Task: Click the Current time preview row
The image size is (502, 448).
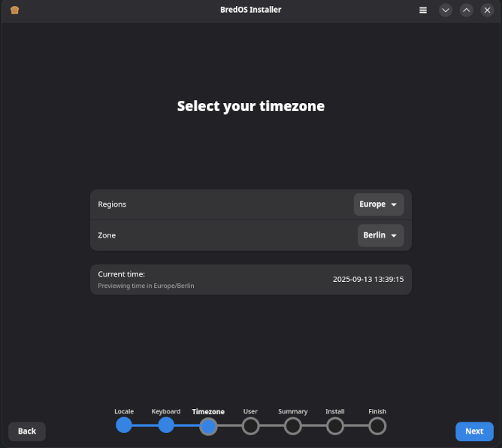Action: [250, 279]
